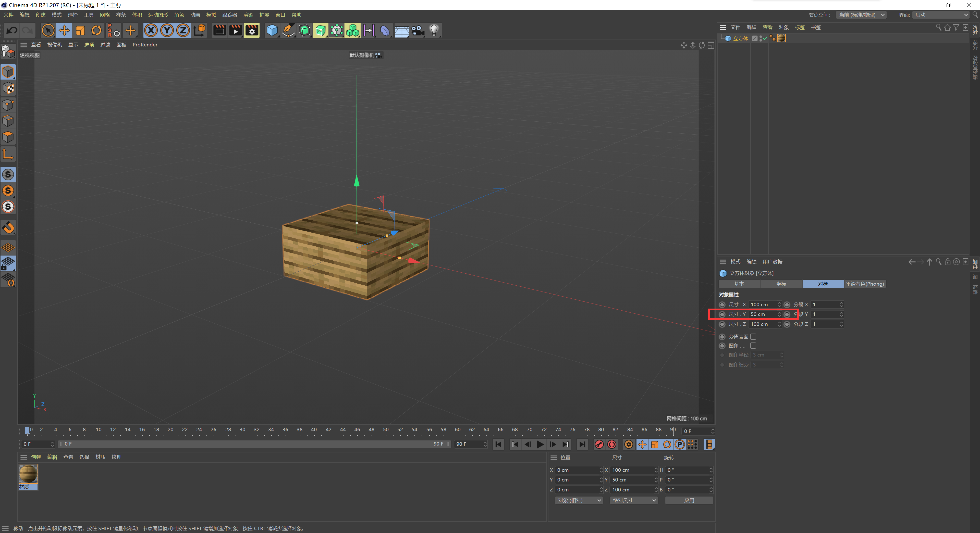The height and width of the screenshot is (533, 980).
Task: Toggle the 立方体 object enable checkmark
Action: (765, 39)
